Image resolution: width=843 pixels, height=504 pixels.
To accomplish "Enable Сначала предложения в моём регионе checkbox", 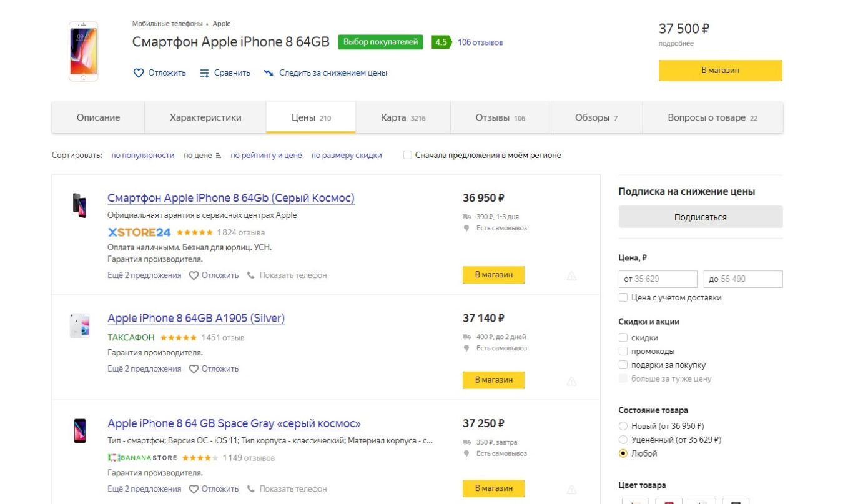I will coord(408,155).
